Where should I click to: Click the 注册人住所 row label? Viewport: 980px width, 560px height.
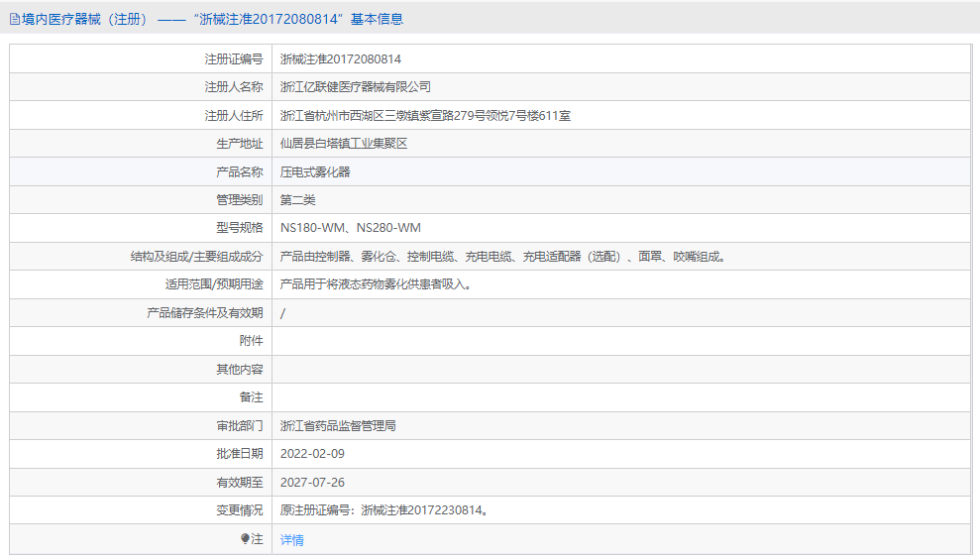tap(234, 116)
